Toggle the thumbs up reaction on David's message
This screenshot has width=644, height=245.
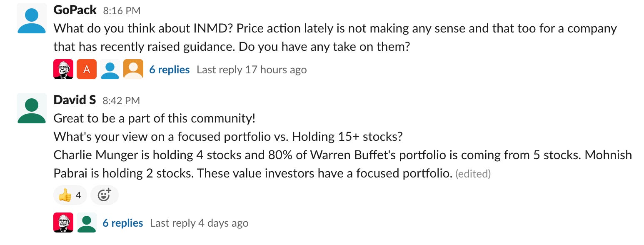coord(66,195)
